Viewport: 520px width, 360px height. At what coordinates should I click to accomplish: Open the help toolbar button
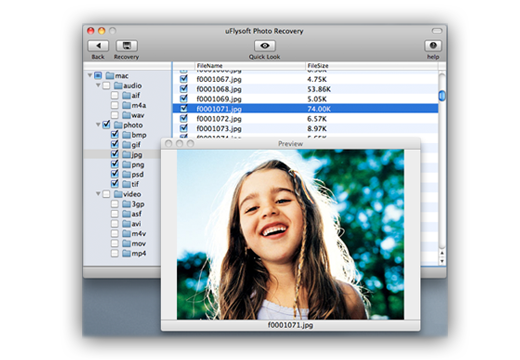(433, 46)
